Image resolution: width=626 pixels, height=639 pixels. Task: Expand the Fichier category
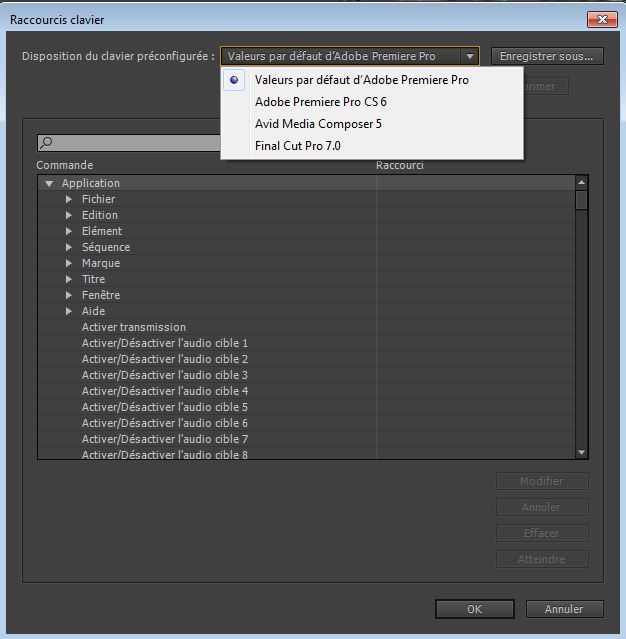click(x=69, y=199)
